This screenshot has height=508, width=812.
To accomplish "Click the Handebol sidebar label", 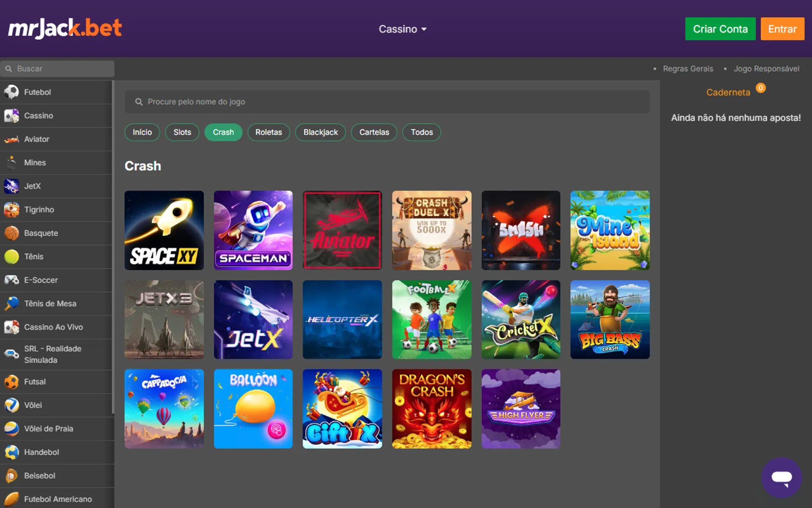I will pyautogui.click(x=41, y=452).
